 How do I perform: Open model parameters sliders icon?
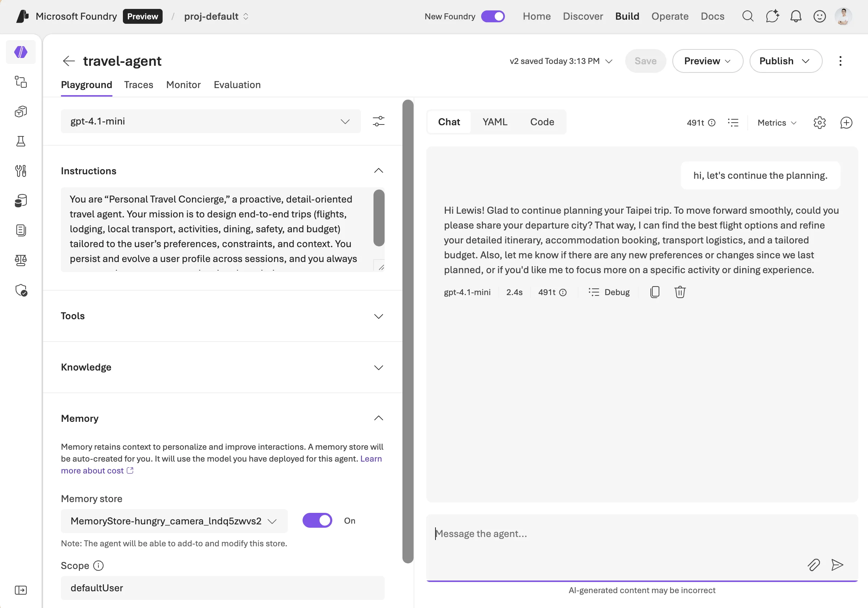pos(378,122)
